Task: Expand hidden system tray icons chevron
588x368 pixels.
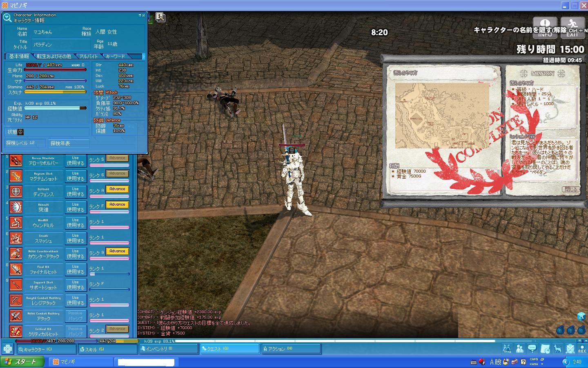Action: 565,362
